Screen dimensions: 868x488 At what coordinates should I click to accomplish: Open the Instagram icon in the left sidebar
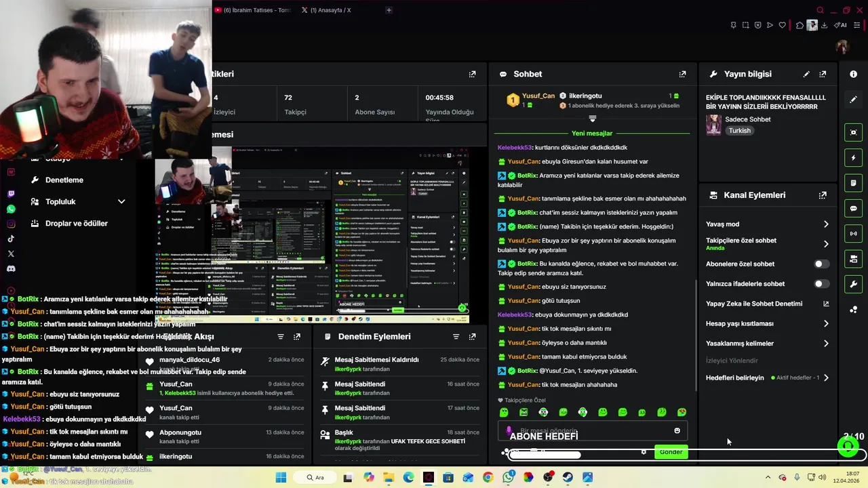11,224
